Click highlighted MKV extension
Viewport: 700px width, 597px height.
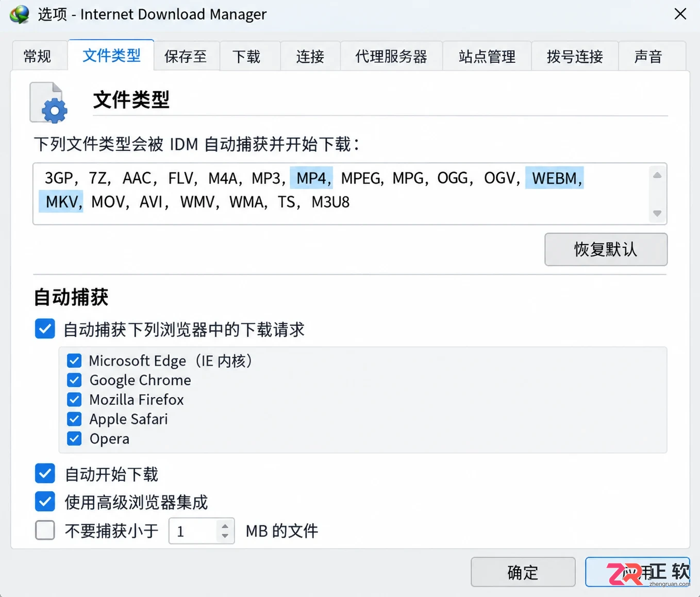pyautogui.click(x=61, y=201)
